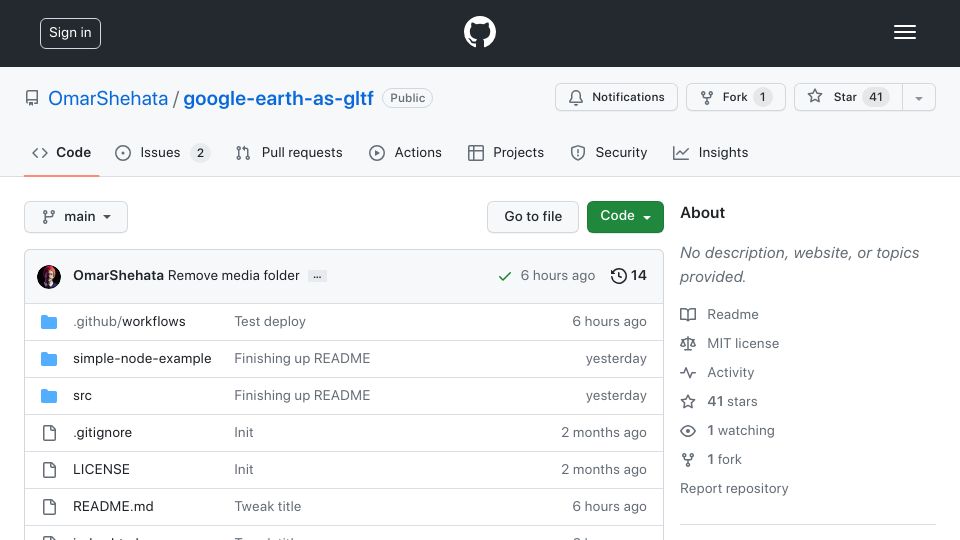
Task: Expand the commit message ellipsis
Action: (317, 276)
